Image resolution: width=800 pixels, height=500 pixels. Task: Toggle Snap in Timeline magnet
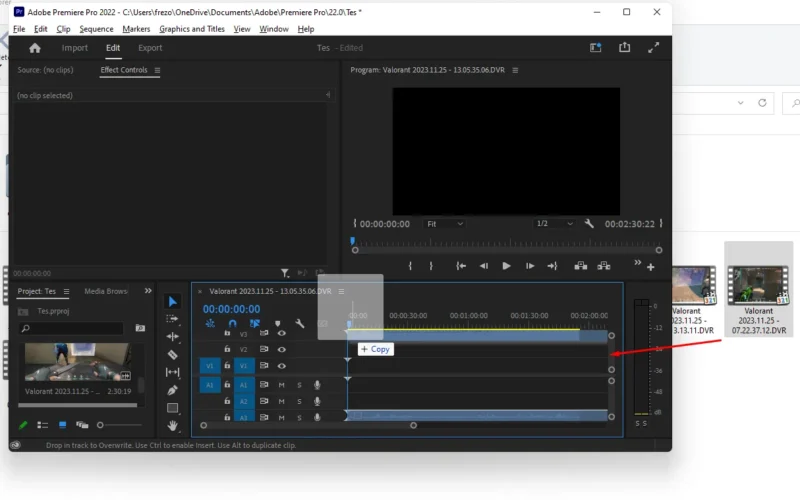233,323
